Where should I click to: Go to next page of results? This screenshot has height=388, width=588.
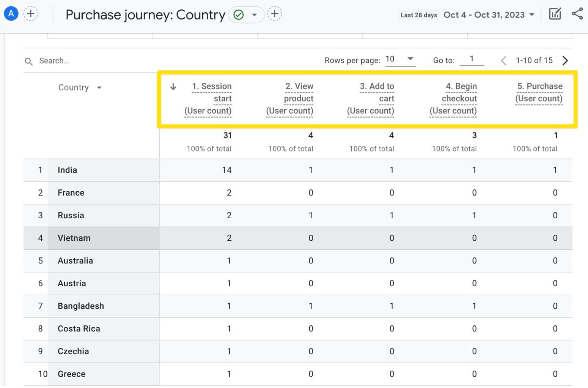click(x=565, y=60)
